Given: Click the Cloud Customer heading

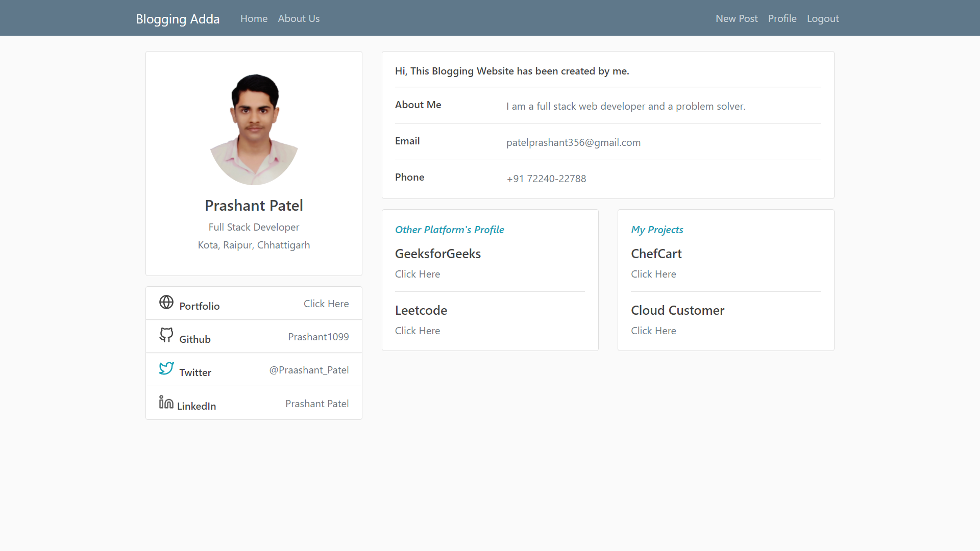Looking at the screenshot, I should [677, 310].
